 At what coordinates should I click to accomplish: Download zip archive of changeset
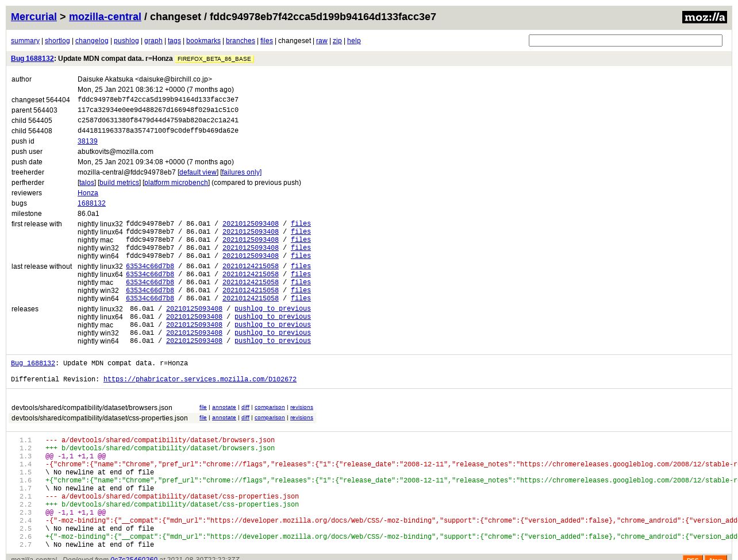tap(337, 41)
